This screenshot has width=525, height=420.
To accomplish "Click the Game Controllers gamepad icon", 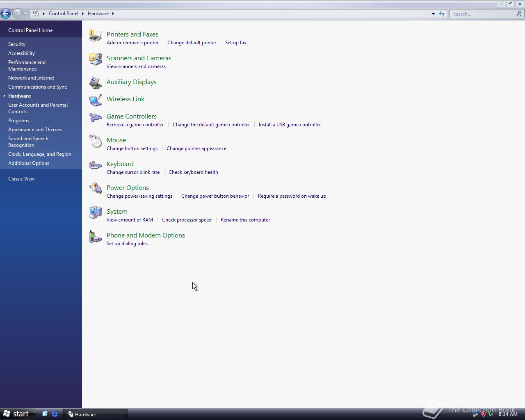I will point(96,118).
